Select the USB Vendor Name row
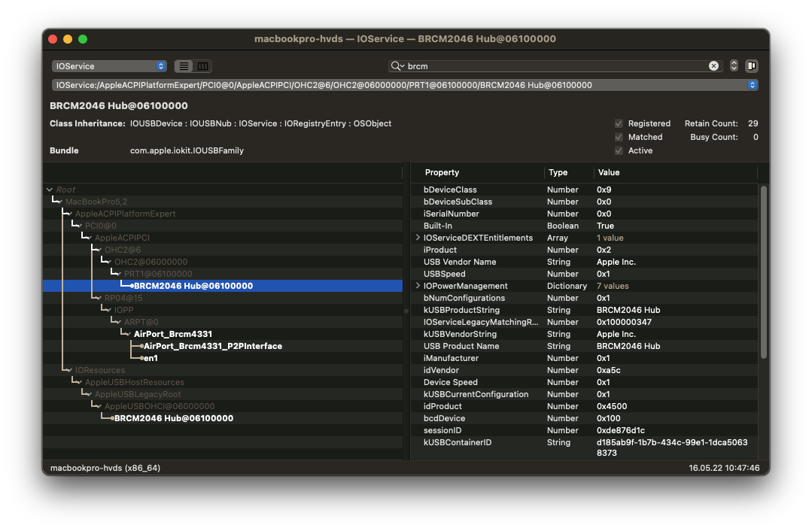 (x=584, y=262)
